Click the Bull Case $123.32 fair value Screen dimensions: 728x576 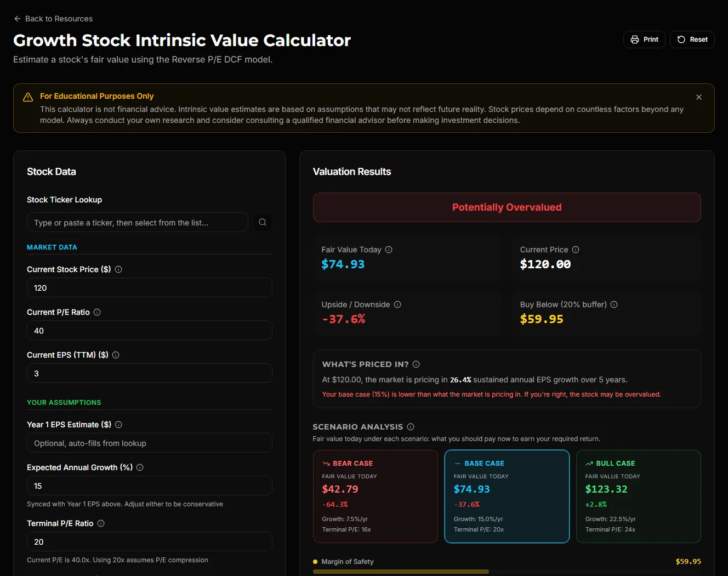click(x=606, y=489)
